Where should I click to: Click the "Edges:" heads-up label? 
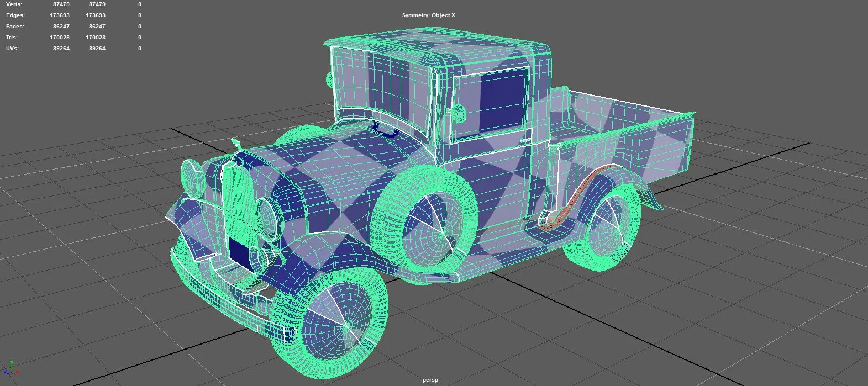(x=15, y=15)
